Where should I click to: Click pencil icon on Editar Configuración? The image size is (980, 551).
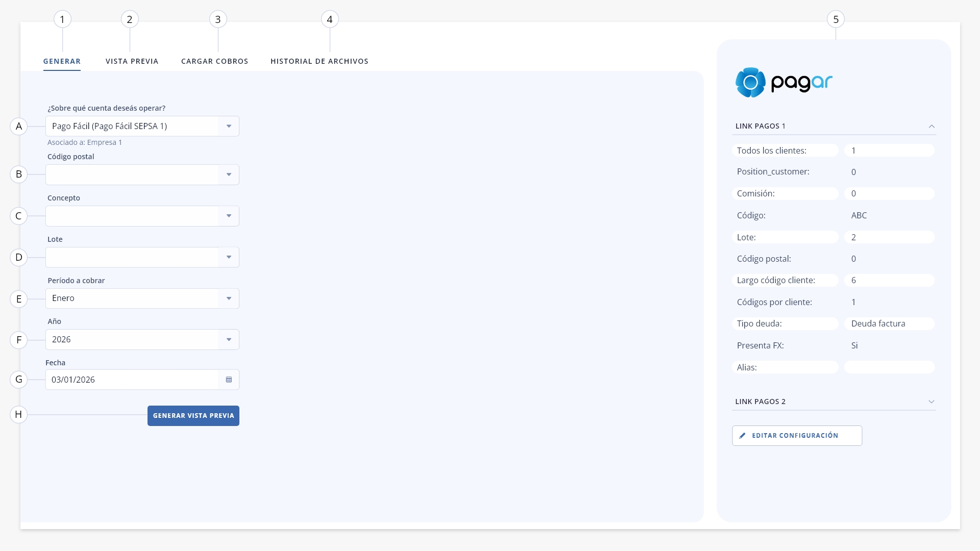coord(743,436)
